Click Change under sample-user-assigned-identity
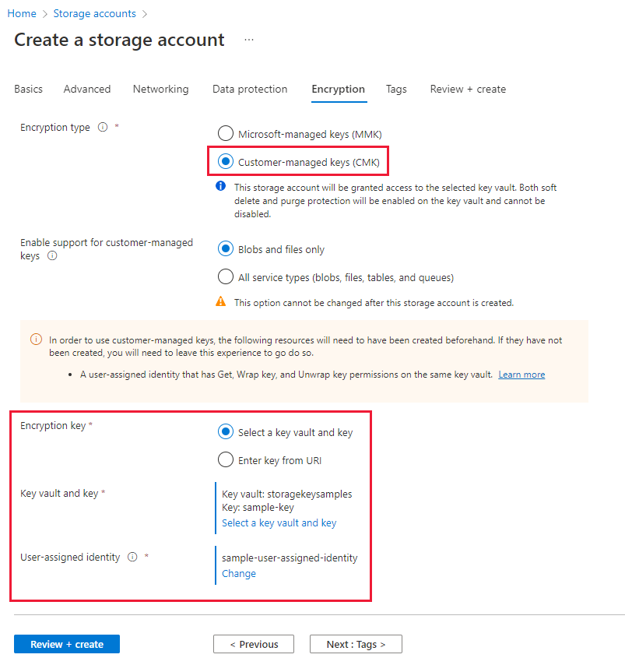 238,573
